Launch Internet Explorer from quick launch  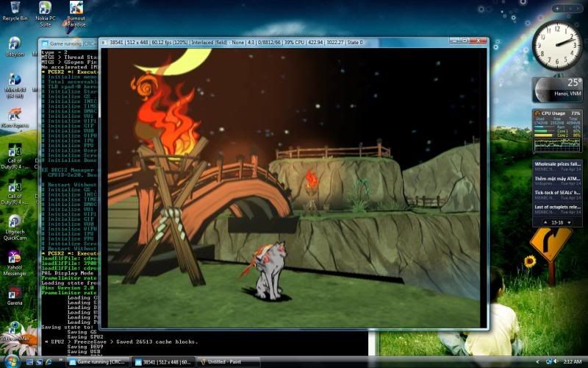click(49, 362)
